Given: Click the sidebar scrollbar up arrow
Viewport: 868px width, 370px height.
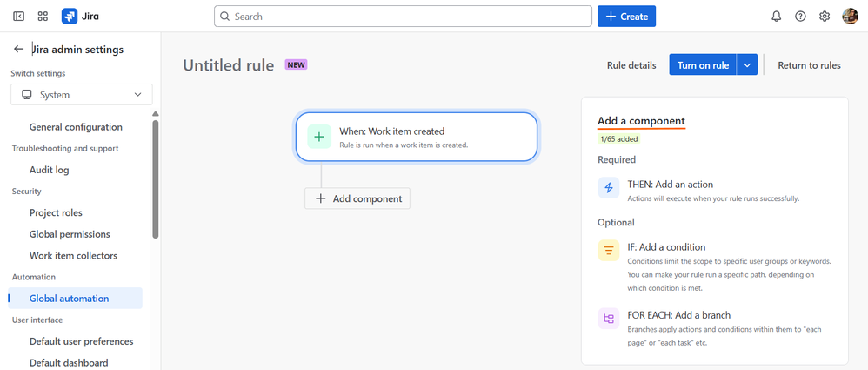Looking at the screenshot, I should pyautogui.click(x=156, y=114).
